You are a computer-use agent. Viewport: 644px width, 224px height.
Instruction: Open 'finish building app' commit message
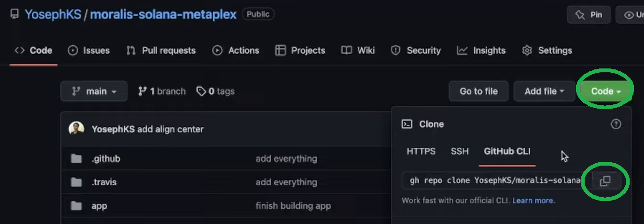click(x=293, y=206)
